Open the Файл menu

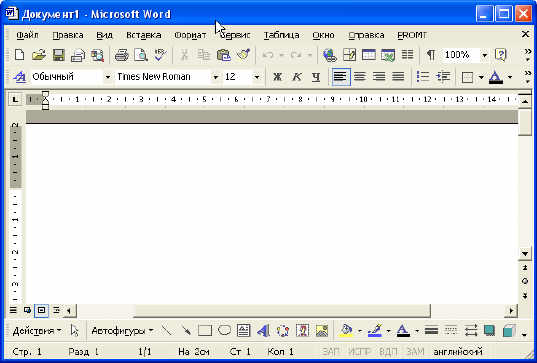click(x=27, y=35)
